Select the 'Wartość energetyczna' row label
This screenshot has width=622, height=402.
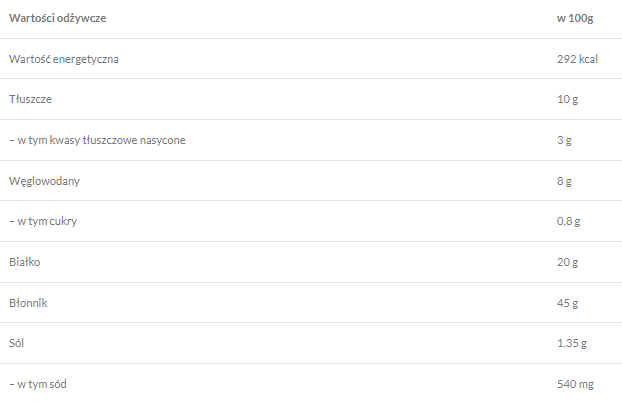tap(64, 59)
